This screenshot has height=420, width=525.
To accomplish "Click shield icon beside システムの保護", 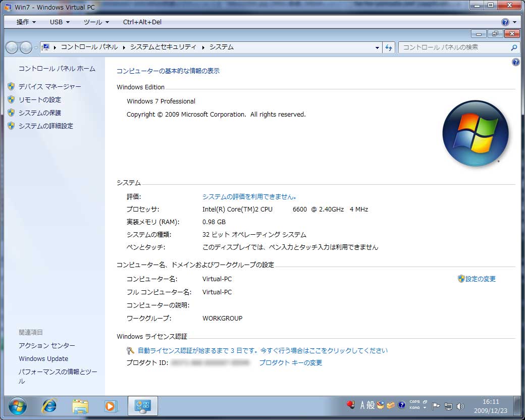I will [x=11, y=113].
